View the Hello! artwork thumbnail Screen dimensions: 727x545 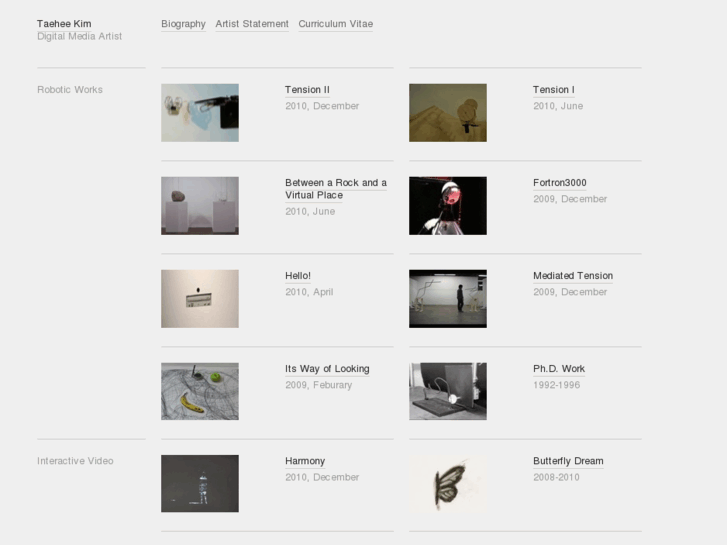point(200,299)
